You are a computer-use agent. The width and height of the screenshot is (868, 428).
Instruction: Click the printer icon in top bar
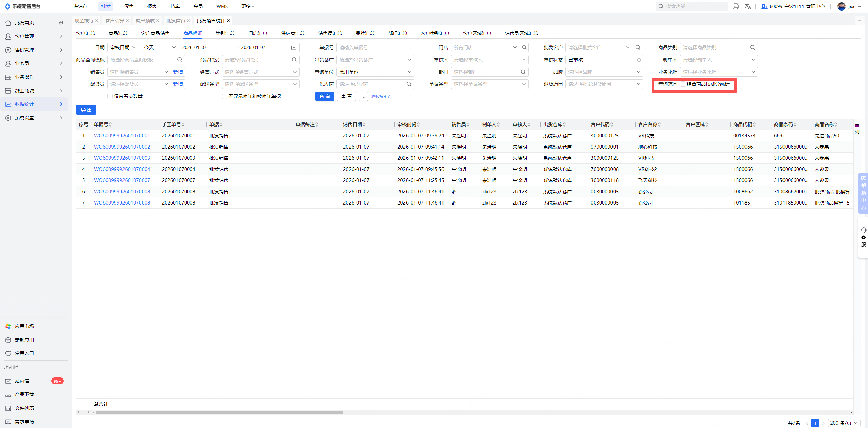[x=735, y=6]
